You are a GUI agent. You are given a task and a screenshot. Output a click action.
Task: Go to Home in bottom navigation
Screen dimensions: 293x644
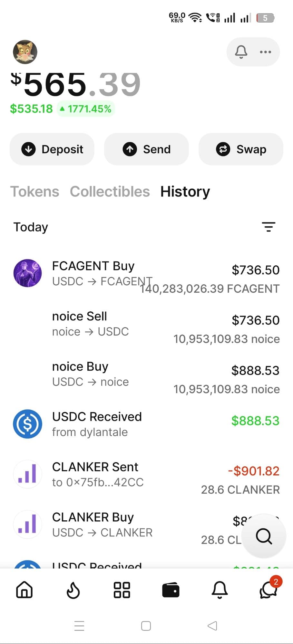pyautogui.click(x=24, y=590)
